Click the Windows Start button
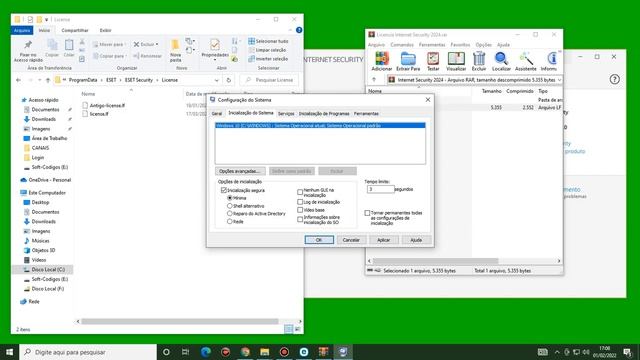This screenshot has height=360, width=640. point(9,351)
